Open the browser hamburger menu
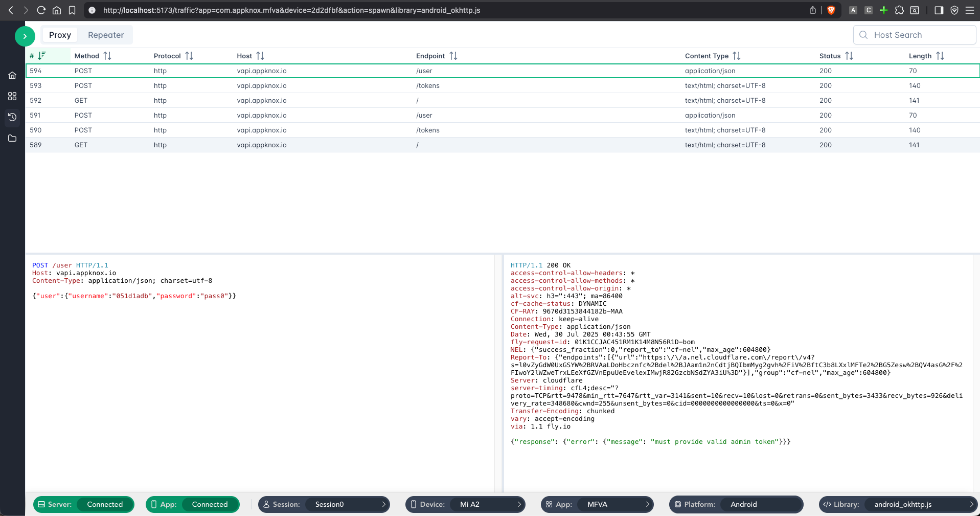This screenshot has width=980, height=516. click(x=970, y=10)
